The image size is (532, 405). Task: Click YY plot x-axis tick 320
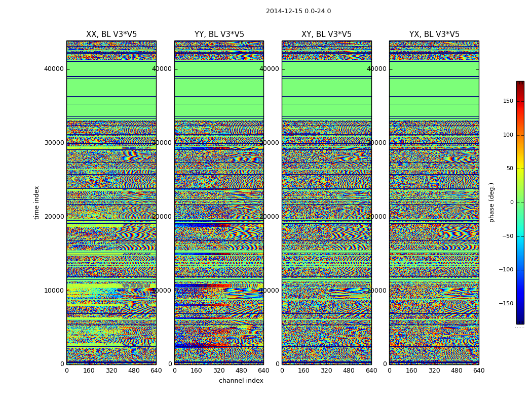point(219,371)
